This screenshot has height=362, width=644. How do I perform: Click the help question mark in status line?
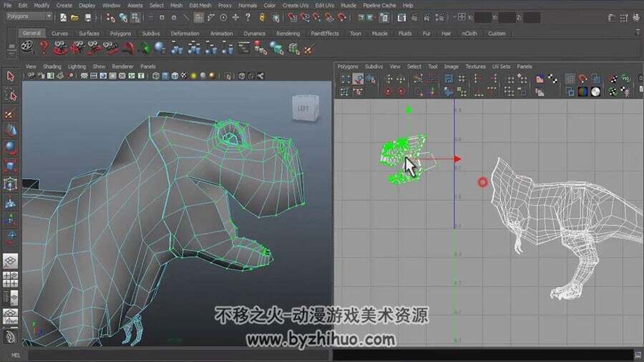(x=248, y=17)
